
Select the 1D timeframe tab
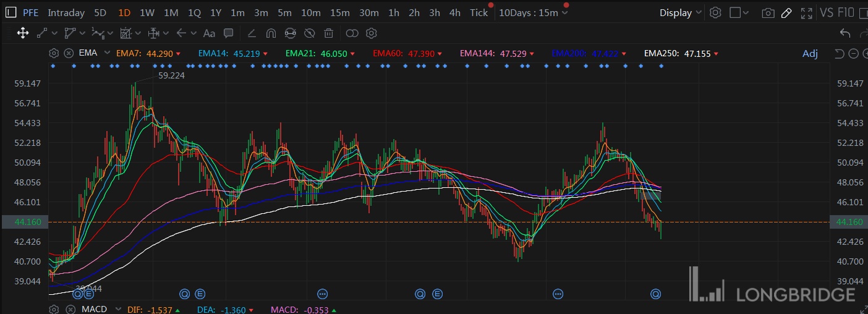[x=124, y=12]
